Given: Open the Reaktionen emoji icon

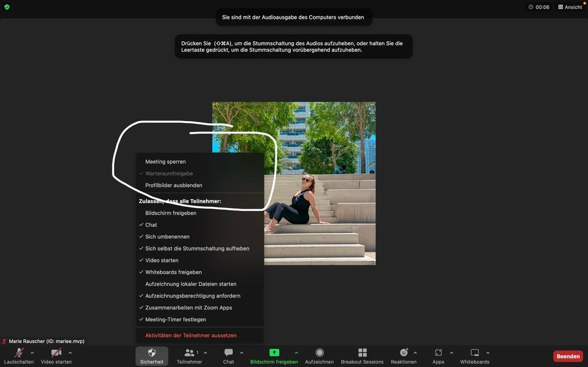Looking at the screenshot, I should point(404,353).
